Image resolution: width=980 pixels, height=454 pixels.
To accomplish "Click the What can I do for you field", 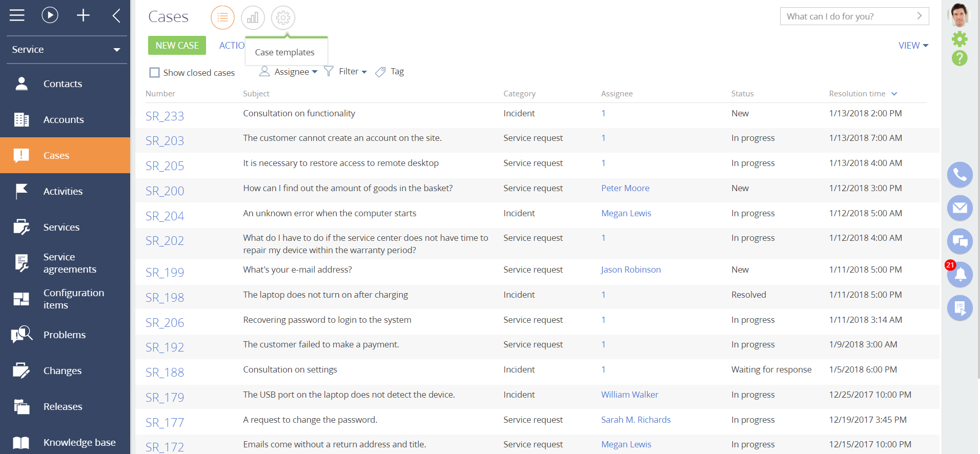I will point(848,16).
